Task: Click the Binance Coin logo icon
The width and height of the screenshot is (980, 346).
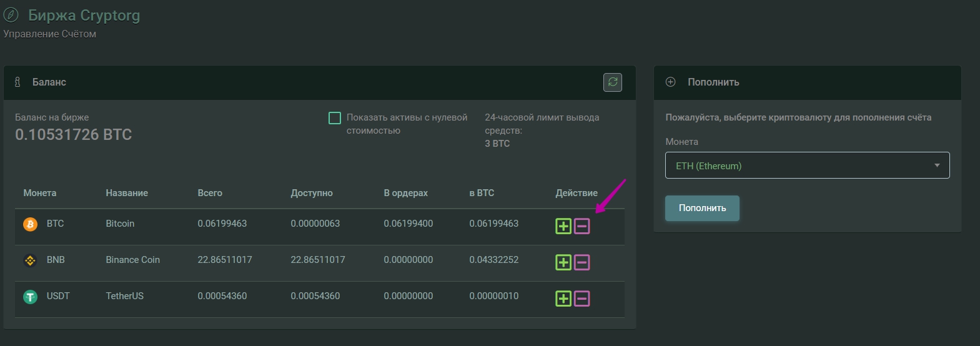Action: 30,260
